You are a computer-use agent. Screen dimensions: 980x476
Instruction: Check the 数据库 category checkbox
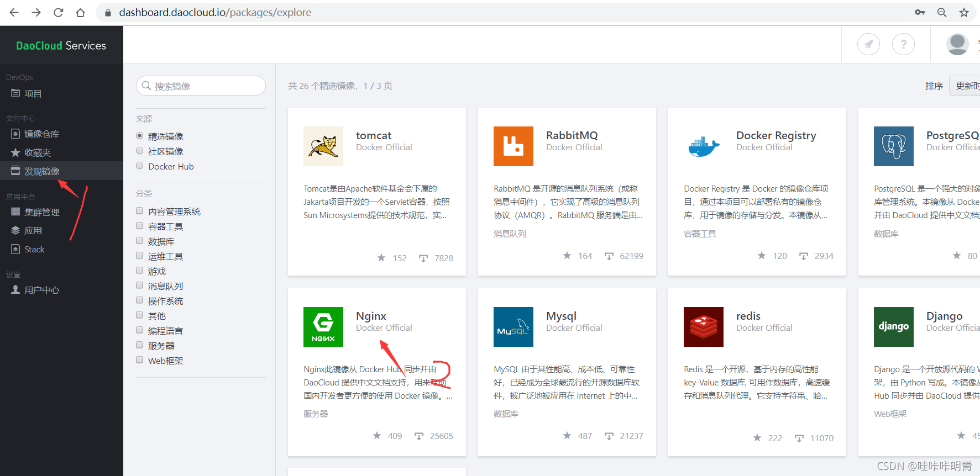click(140, 241)
